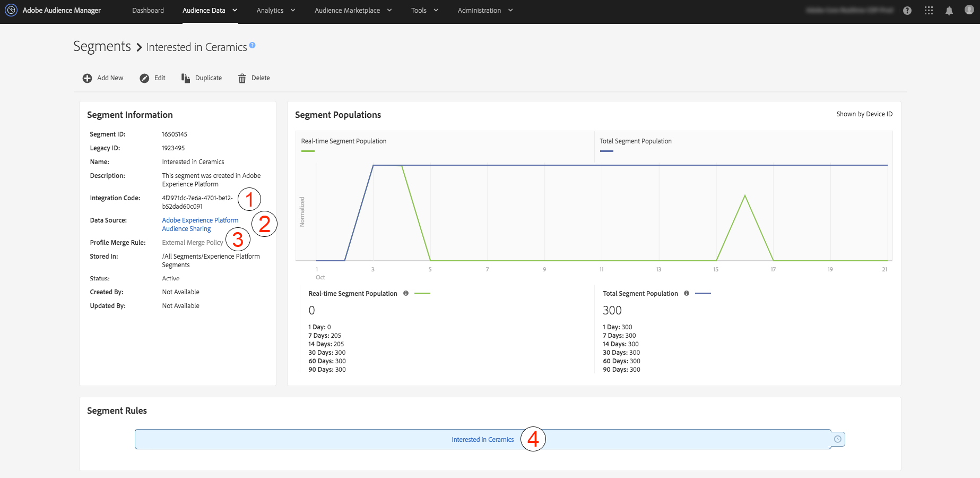The image size is (980, 478).
Task: Click the External Merge Policy text
Action: (193, 243)
